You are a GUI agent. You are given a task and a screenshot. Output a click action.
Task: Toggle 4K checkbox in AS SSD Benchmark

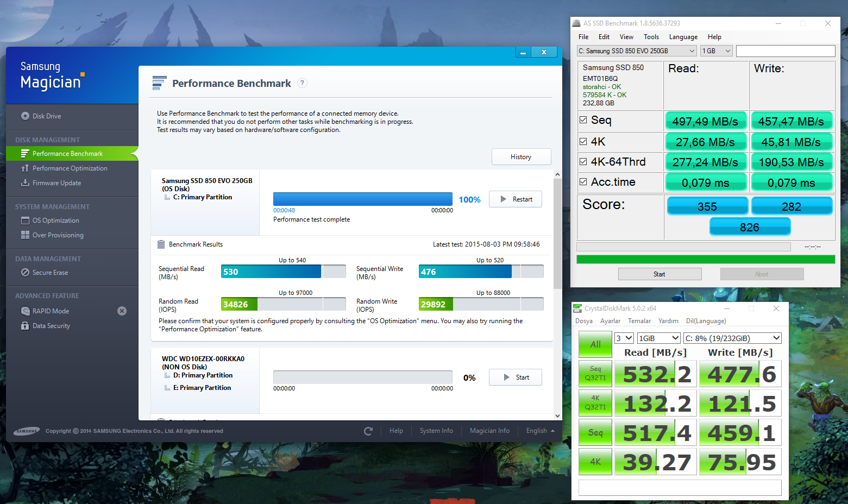coord(583,142)
